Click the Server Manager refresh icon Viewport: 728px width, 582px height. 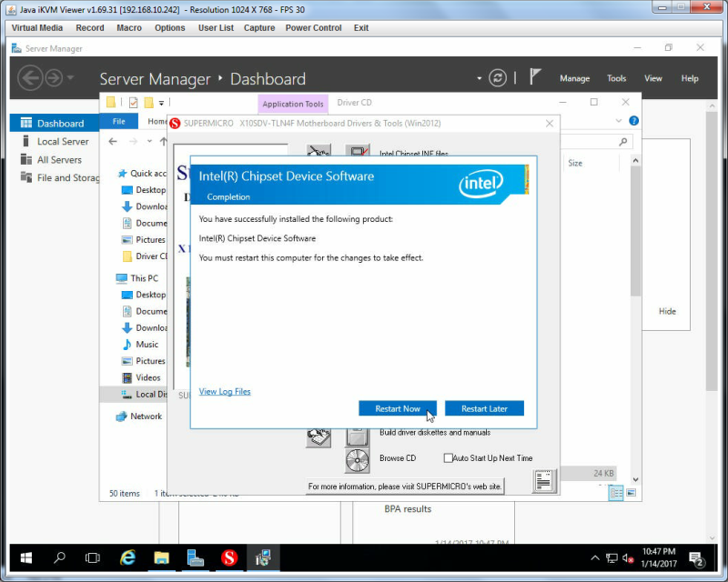coord(497,77)
